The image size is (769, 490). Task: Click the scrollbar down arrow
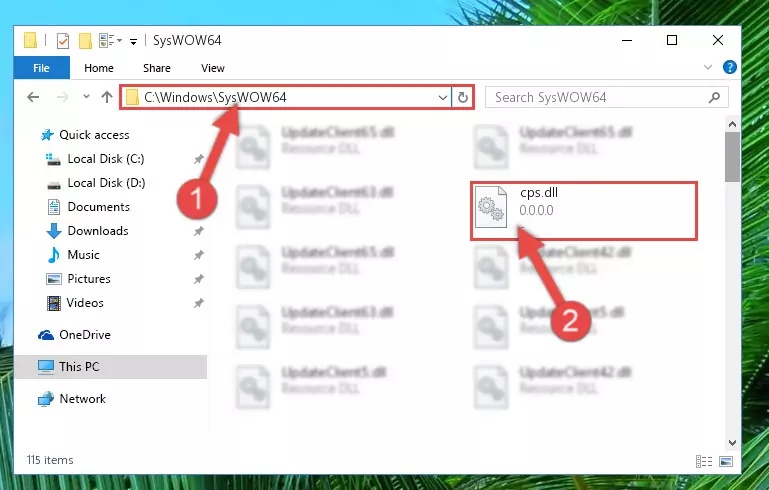pos(732,442)
